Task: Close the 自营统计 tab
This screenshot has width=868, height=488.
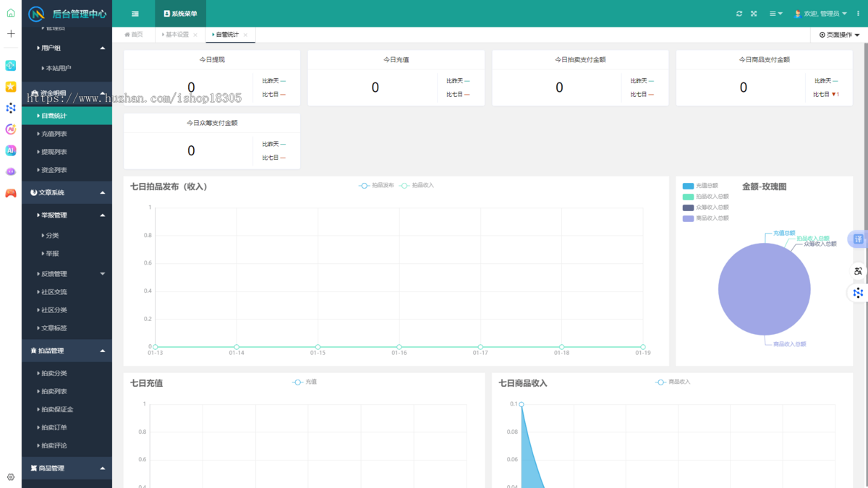Action: [x=245, y=35]
